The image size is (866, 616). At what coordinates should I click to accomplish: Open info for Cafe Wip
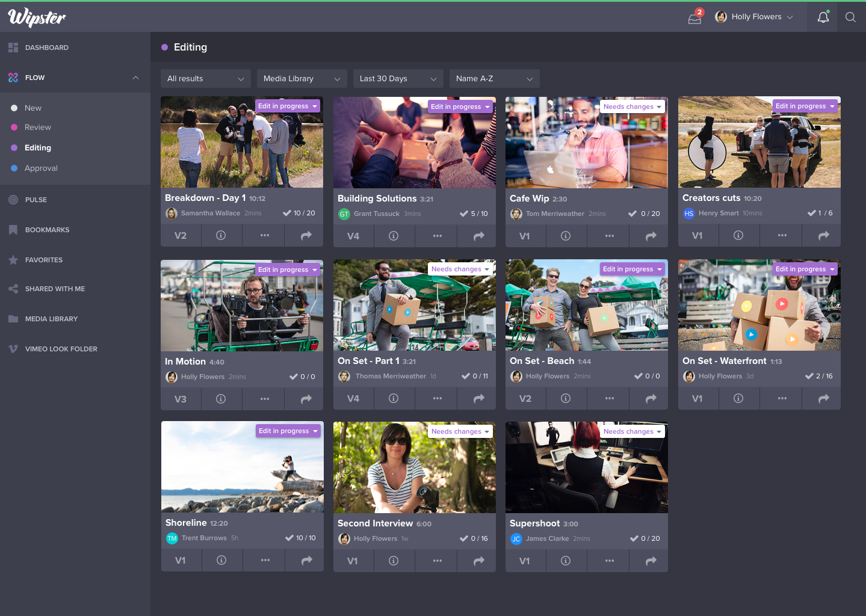[x=566, y=236]
